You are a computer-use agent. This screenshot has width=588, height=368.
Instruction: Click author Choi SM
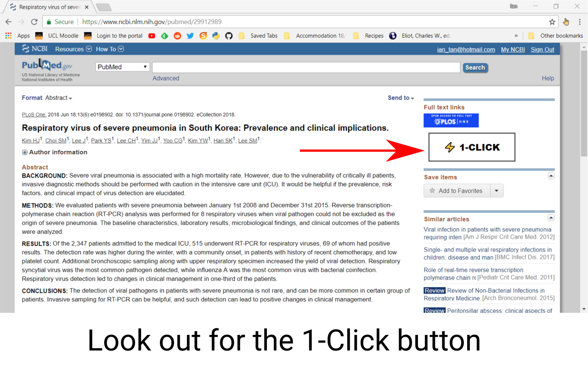click(56, 141)
